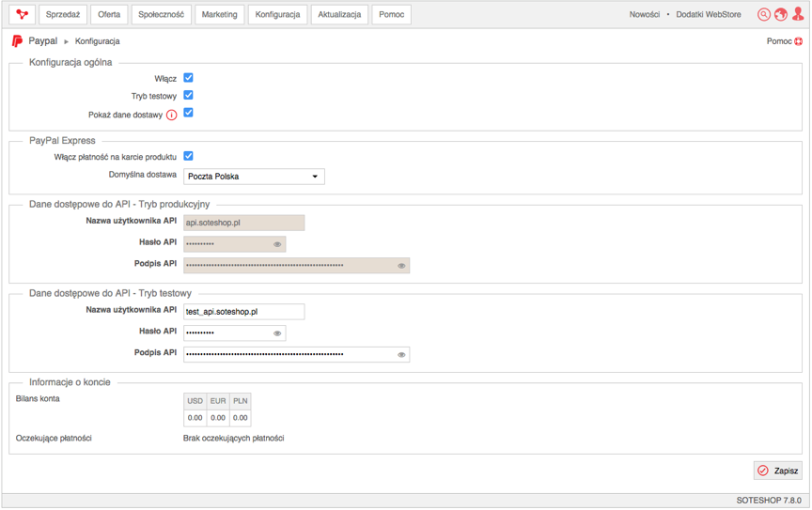Click the SOTESHOP red logo home icon

tap(22, 14)
